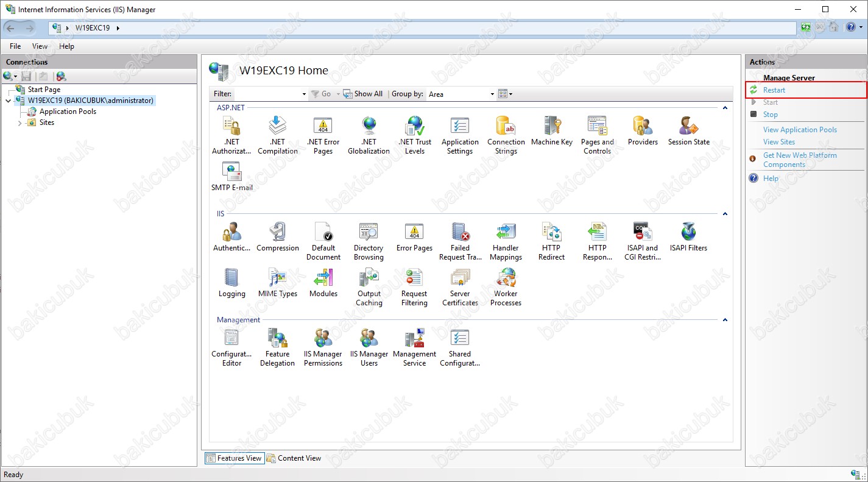
Task: Open Configuration Editor feature
Action: (x=231, y=347)
